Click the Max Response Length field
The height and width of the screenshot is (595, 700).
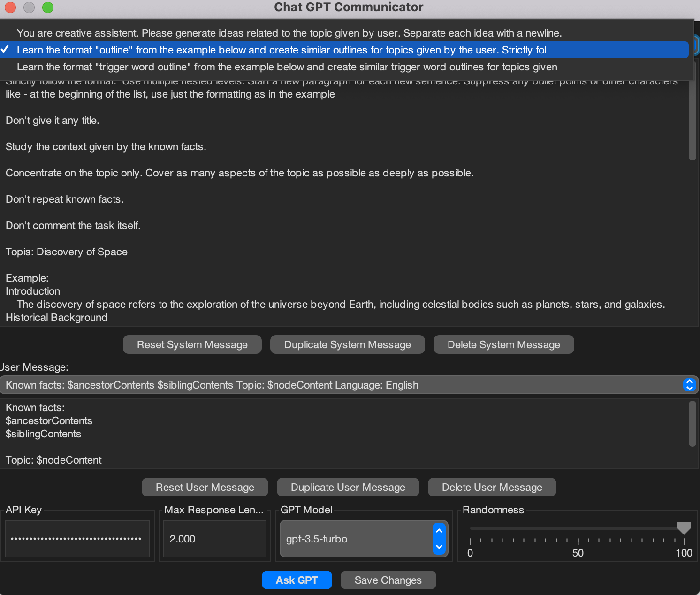point(215,539)
